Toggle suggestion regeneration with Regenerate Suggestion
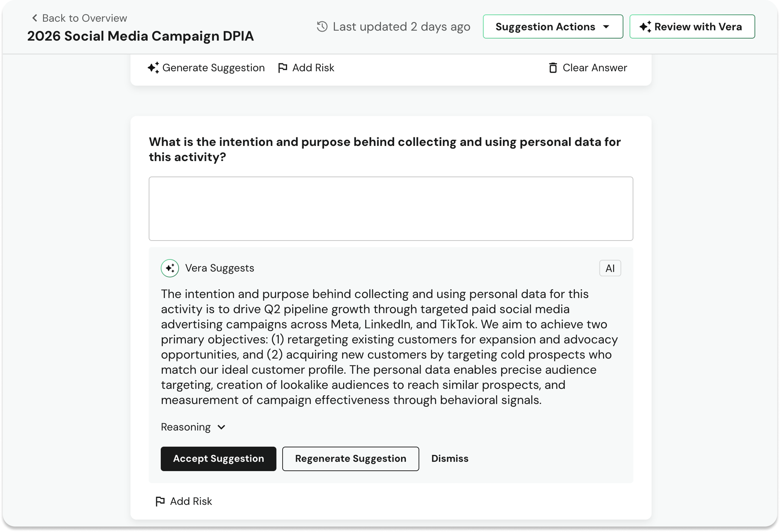The height and width of the screenshot is (532, 780). coord(350,458)
